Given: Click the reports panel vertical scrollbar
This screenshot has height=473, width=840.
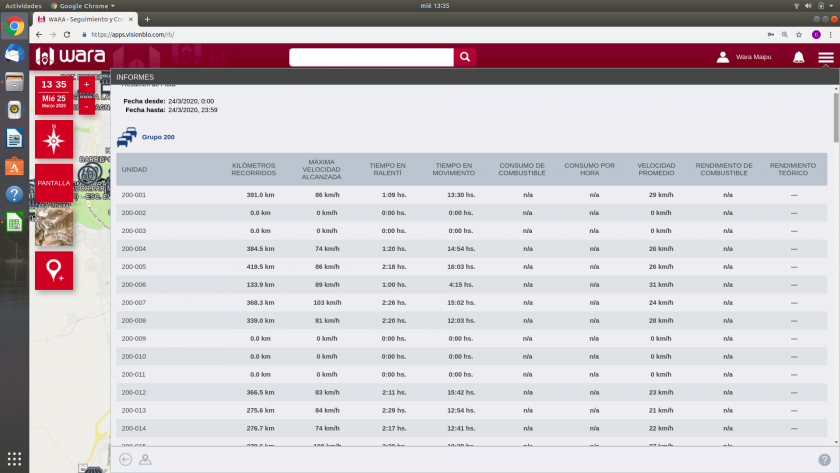Looking at the screenshot, I should [x=835, y=150].
